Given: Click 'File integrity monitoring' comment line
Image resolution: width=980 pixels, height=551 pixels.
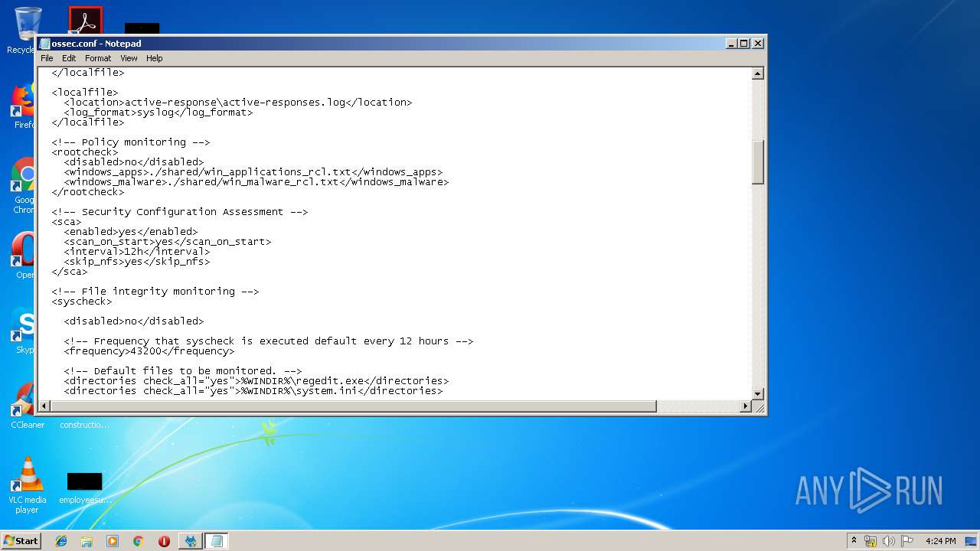Looking at the screenshot, I should click(155, 292).
